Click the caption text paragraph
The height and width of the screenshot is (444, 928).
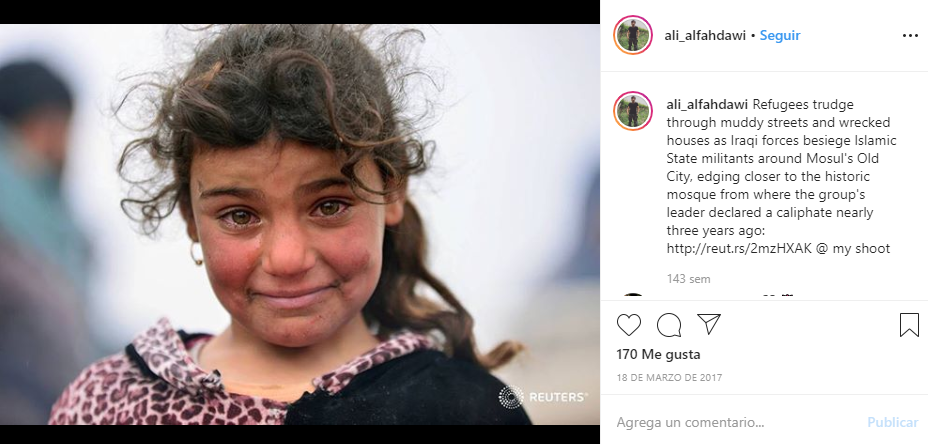click(781, 177)
